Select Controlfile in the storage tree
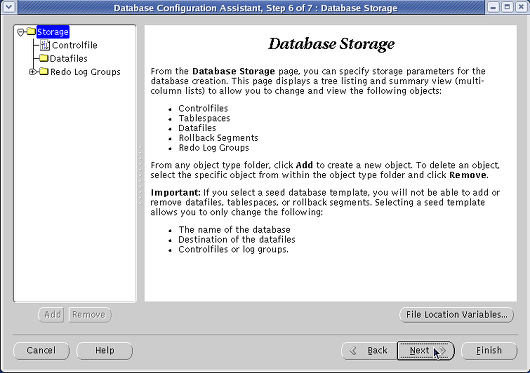 75,45
